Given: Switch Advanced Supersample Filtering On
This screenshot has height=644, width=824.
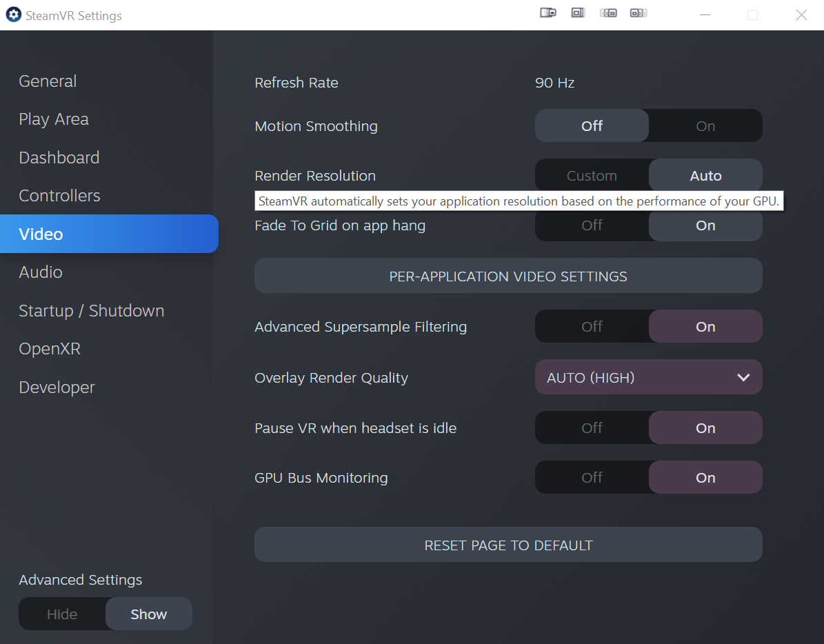Looking at the screenshot, I should tap(705, 327).
